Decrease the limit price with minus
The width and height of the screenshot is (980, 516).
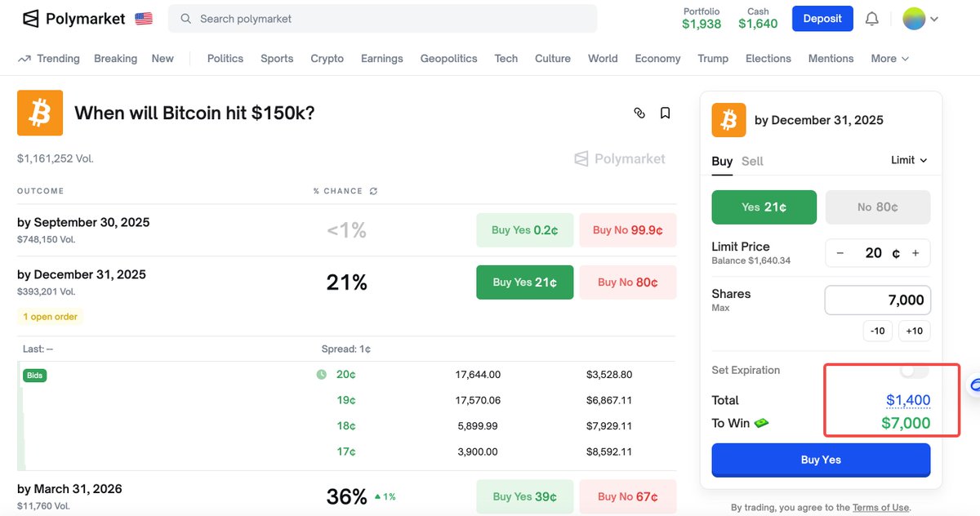(840, 253)
